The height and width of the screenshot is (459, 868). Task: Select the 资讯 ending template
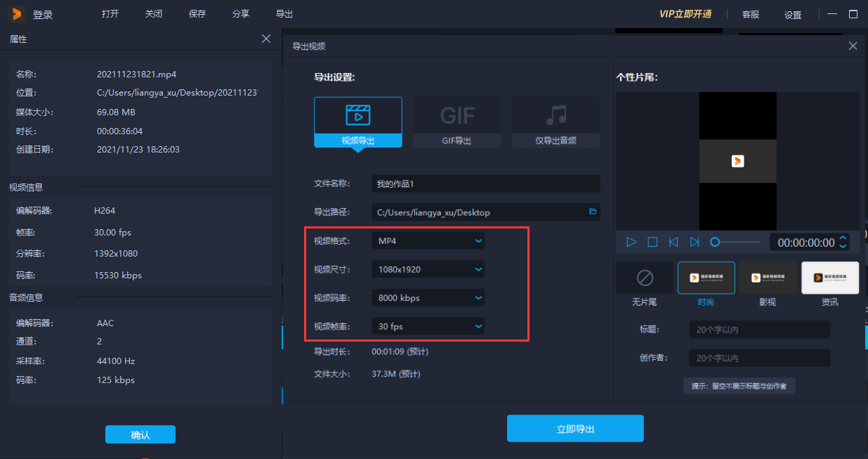coord(830,277)
